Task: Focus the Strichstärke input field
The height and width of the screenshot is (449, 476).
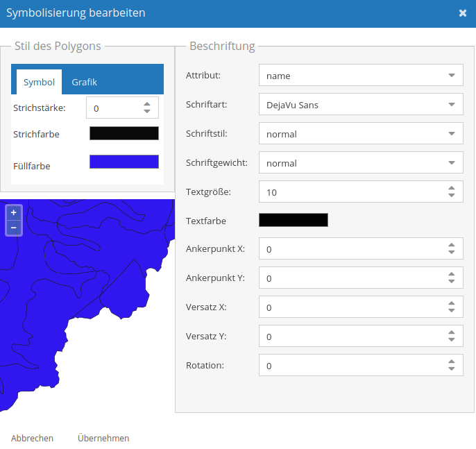Action: point(122,108)
